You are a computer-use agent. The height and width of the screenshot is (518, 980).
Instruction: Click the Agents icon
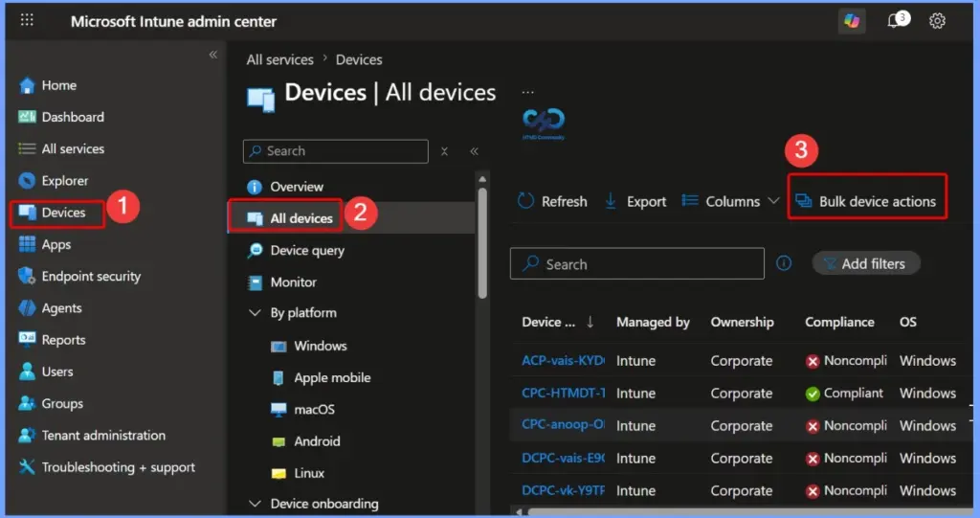point(27,307)
